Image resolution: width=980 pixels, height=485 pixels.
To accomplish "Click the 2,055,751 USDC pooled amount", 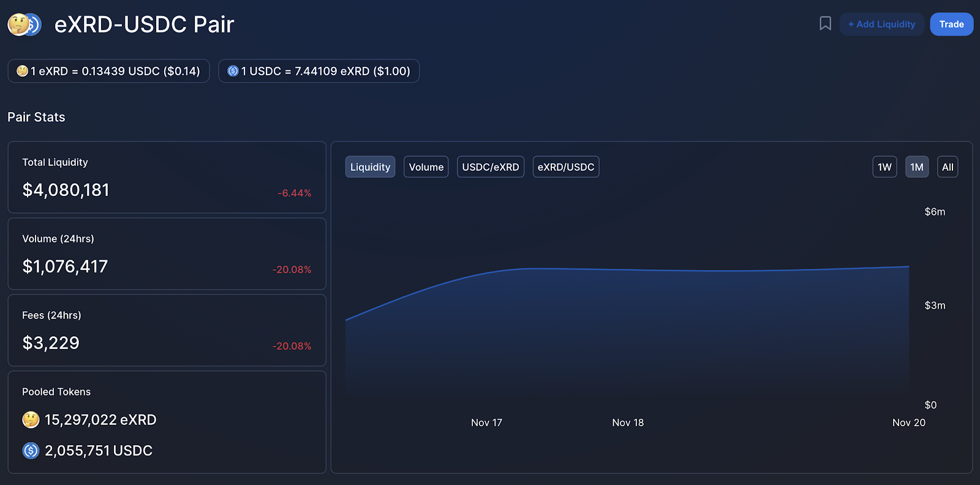I will [x=99, y=451].
